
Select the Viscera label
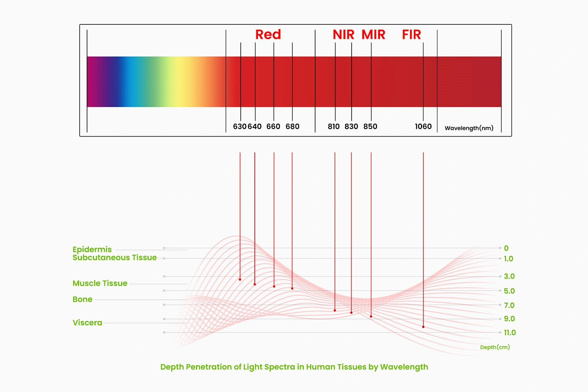coord(87,323)
